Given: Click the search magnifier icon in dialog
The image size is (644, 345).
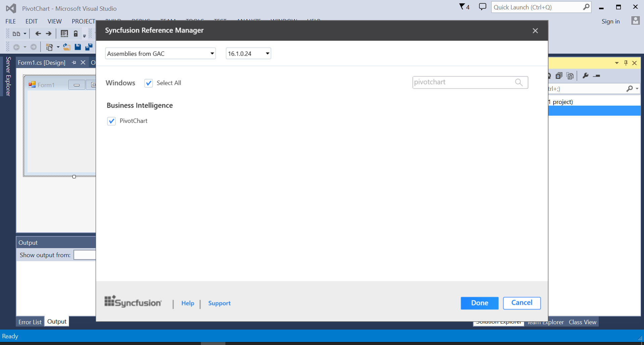Looking at the screenshot, I should pos(519,82).
